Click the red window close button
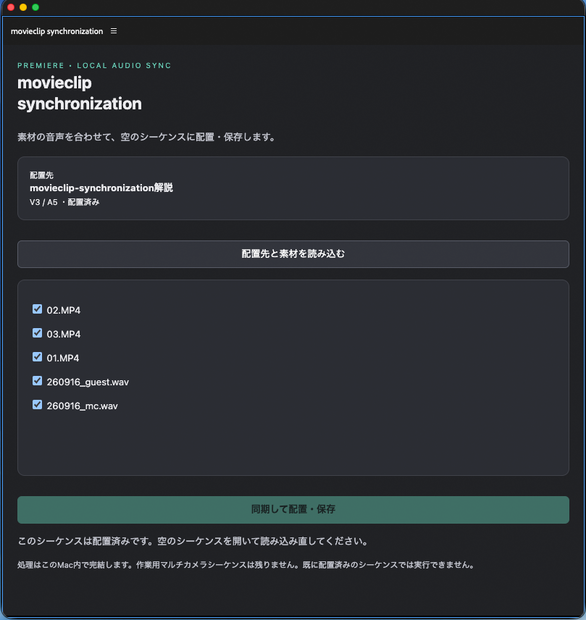 click(11, 7)
